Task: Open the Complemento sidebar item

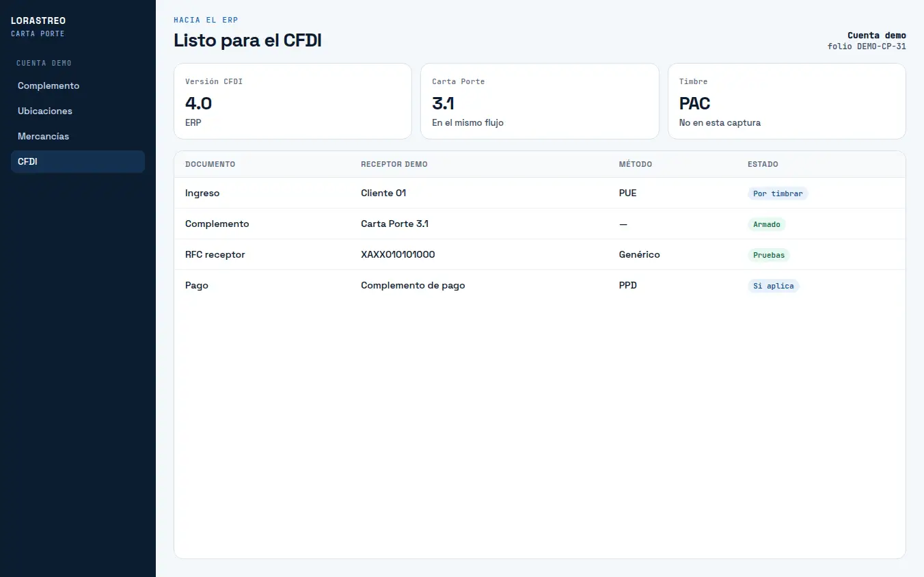Action: point(78,85)
